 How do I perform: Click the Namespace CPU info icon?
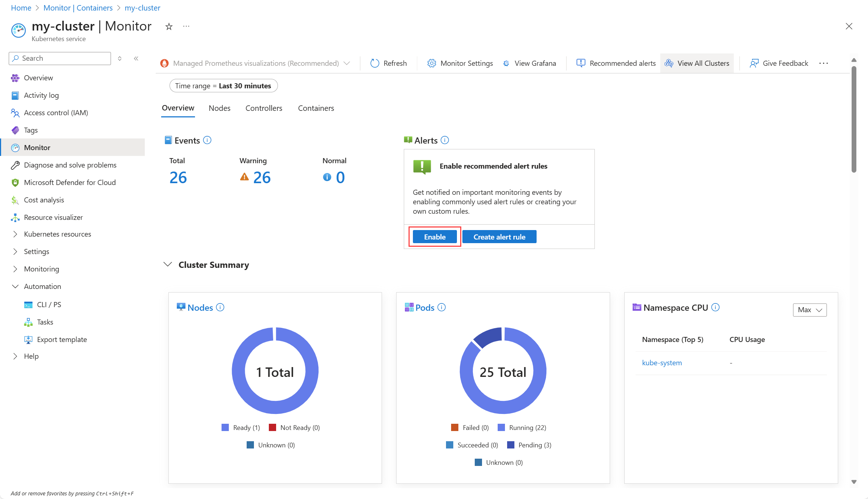[x=716, y=307]
